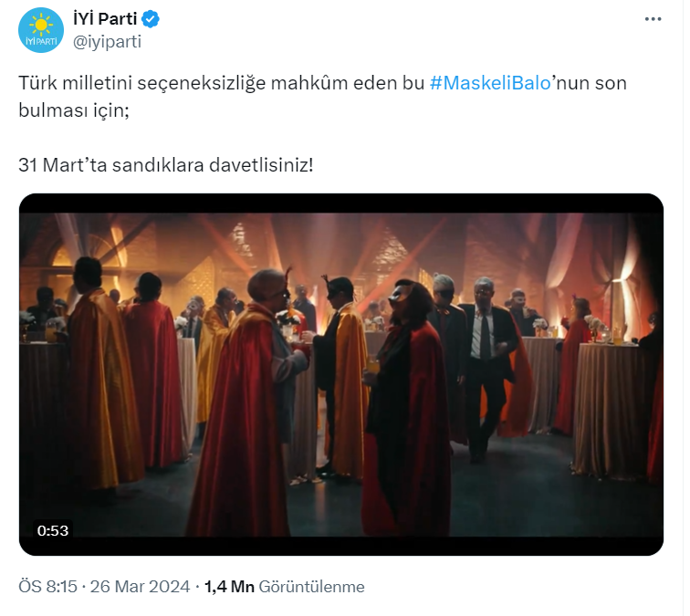690x616 pixels.
Task: Play the masked ball video
Action: click(x=341, y=374)
